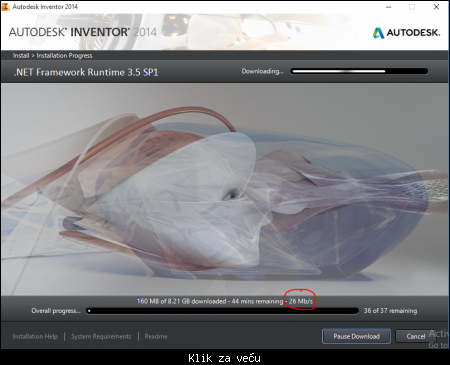This screenshot has height=365, width=450.
Task: Click the disabled maximize button
Action: (412, 7)
